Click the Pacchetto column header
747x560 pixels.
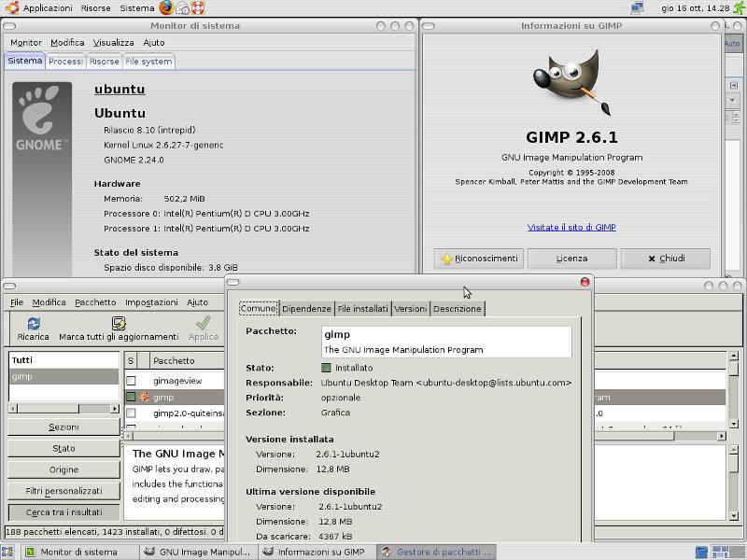click(187, 361)
